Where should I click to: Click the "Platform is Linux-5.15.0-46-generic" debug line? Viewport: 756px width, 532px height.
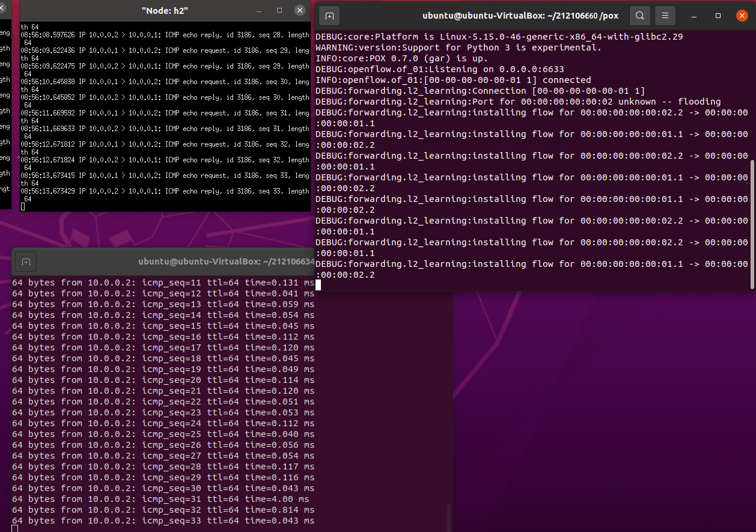click(499, 37)
